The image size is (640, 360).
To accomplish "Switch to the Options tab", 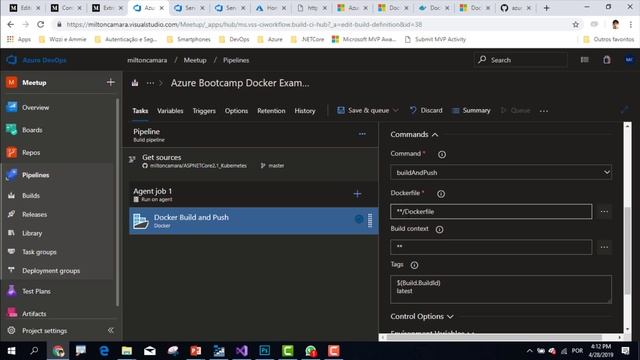I will 236,111.
